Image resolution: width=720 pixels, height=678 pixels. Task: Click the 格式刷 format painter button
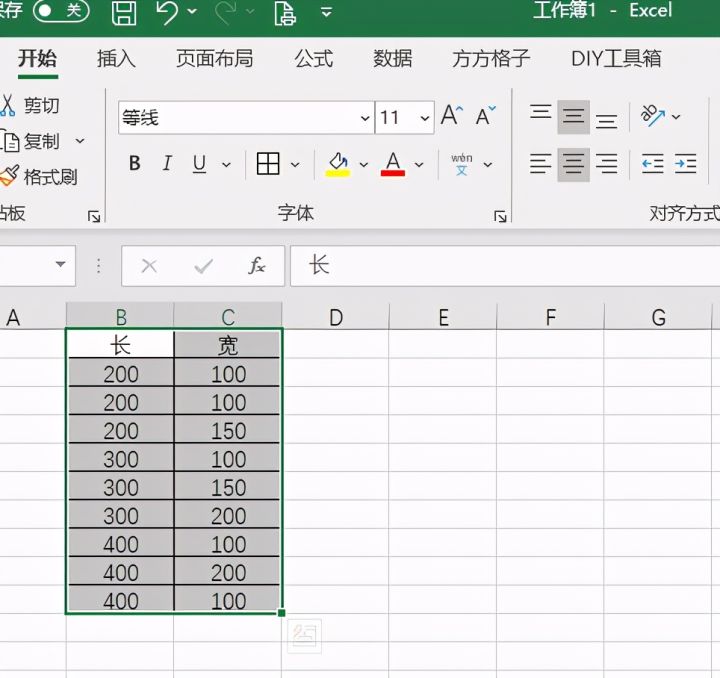tap(39, 177)
